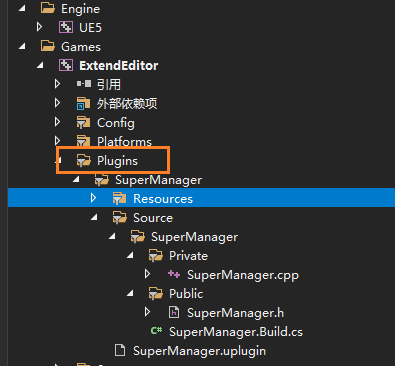Select the Plugins folder
Screen dimensions: 395x366
(x=117, y=161)
